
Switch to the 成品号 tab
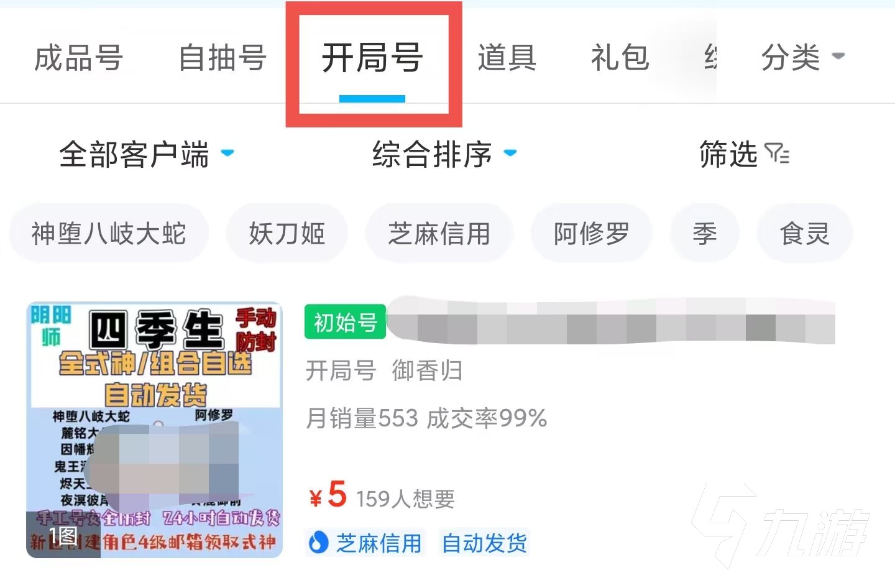[x=79, y=58]
